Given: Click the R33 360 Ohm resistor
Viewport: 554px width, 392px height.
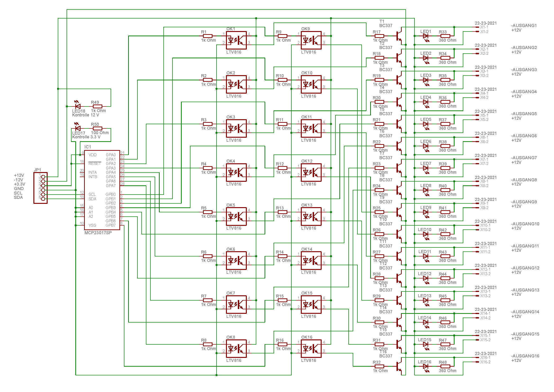Looking at the screenshot, I should 445,36.
